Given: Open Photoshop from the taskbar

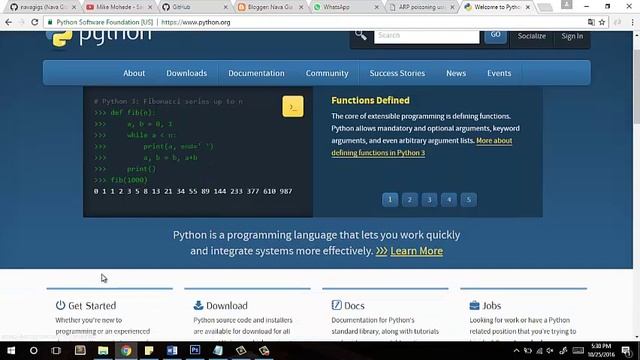Looking at the screenshot, I should (195, 350).
